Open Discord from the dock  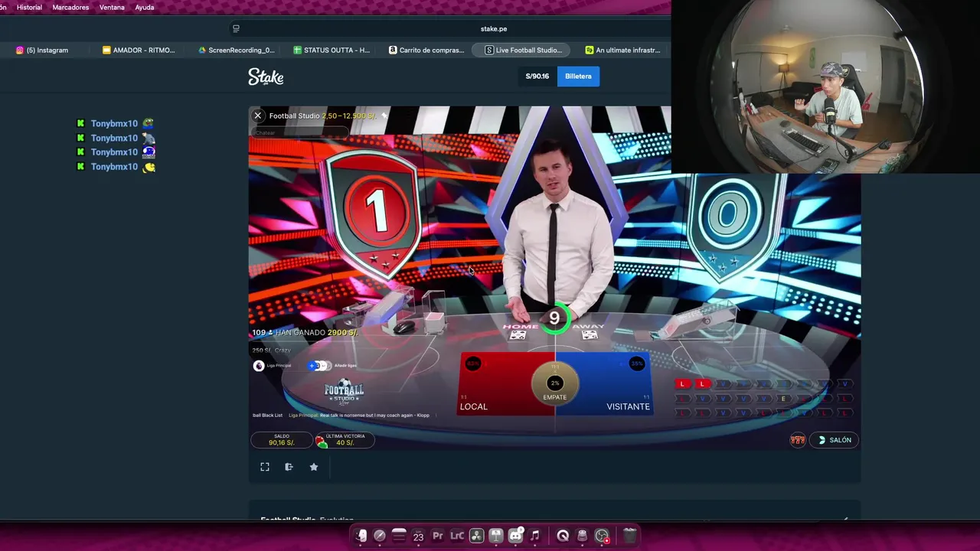pos(515,536)
